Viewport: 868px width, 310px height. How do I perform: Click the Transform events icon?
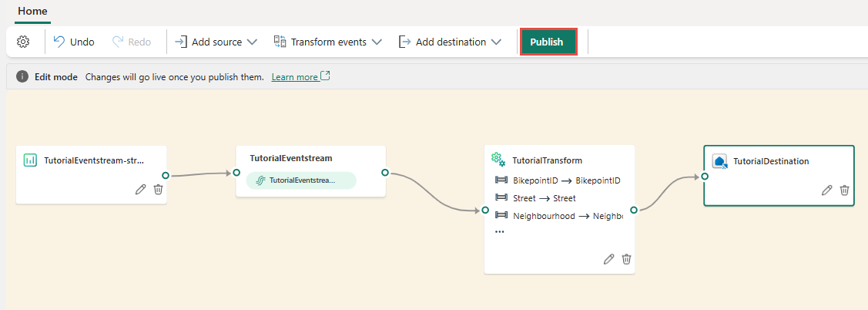[x=280, y=42]
